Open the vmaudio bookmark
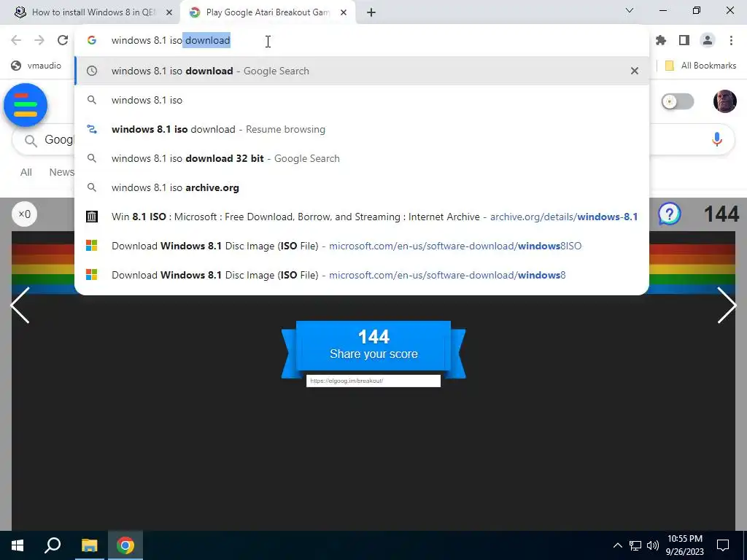This screenshot has width=747, height=560. coord(36,66)
